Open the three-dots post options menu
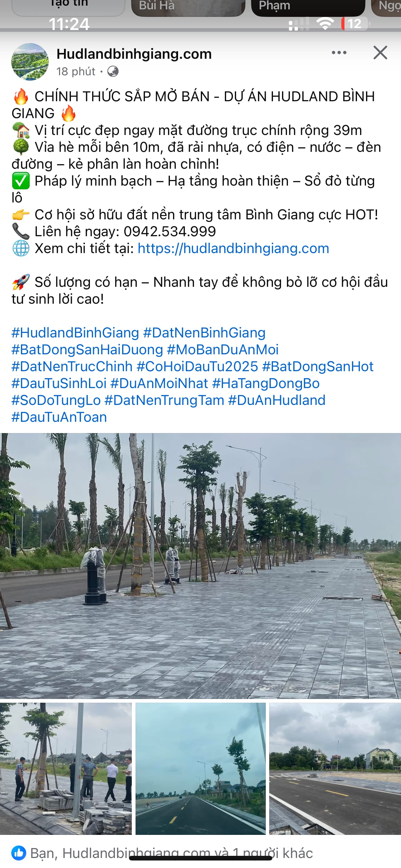The width and height of the screenshot is (401, 868). click(339, 52)
